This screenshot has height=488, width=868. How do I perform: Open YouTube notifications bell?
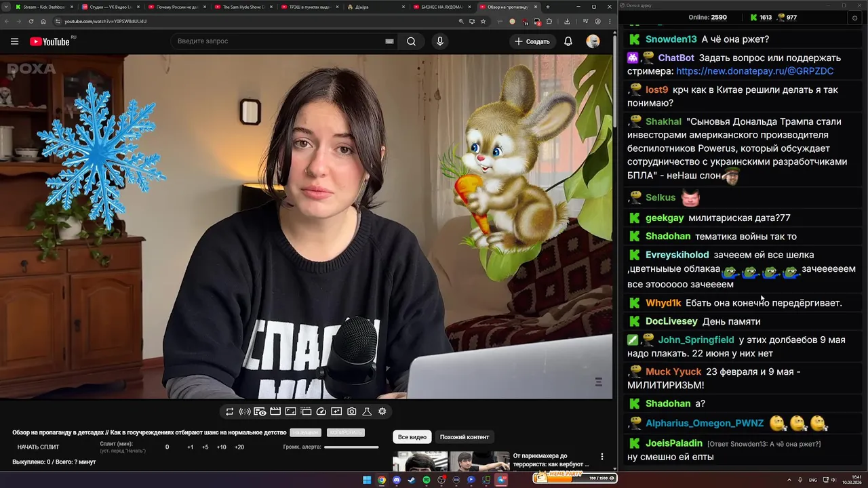[x=568, y=41]
